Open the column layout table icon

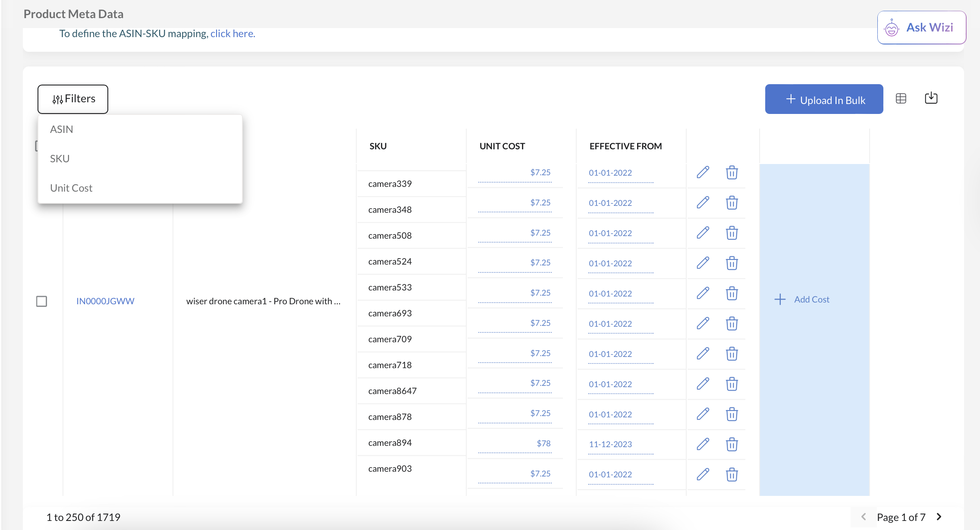coord(901,98)
